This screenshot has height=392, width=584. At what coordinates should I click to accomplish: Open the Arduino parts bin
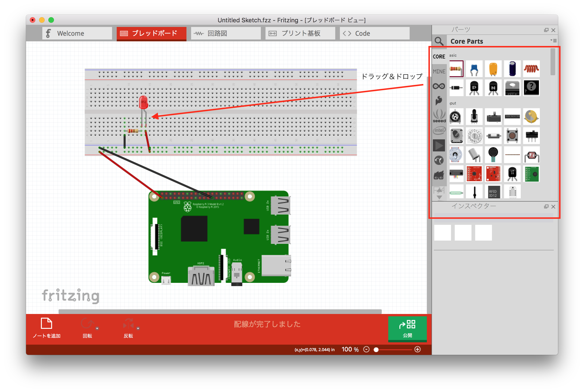[x=439, y=86]
